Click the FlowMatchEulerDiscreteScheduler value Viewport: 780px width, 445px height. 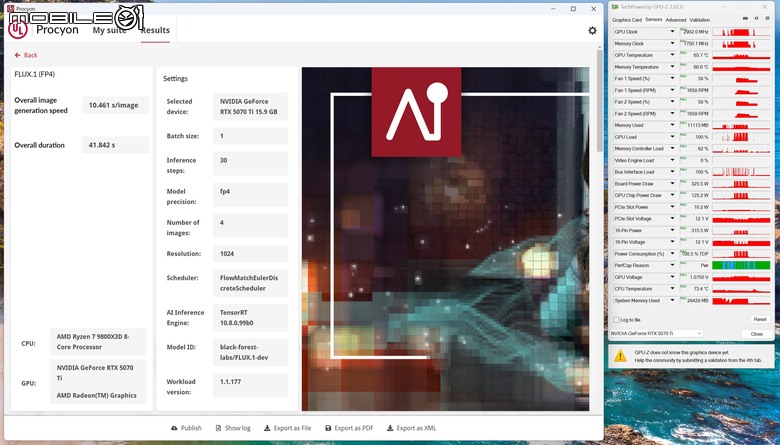pos(250,283)
